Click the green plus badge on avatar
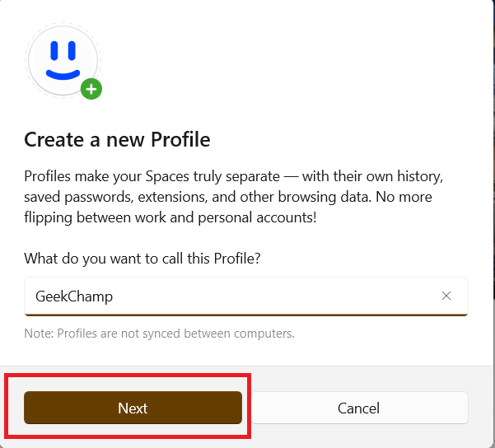The height and width of the screenshot is (448, 495). coord(91,88)
